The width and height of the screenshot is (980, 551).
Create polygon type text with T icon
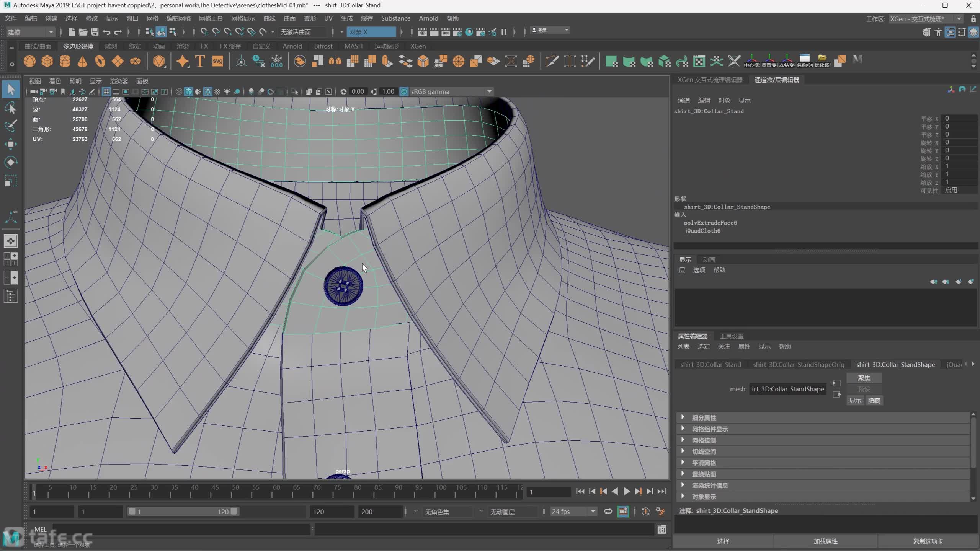point(200,61)
